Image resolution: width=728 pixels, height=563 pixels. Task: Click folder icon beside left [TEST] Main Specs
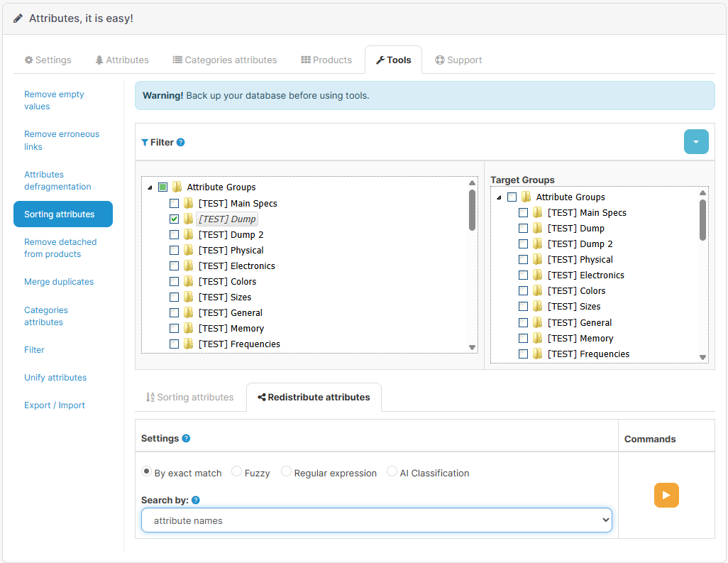click(x=188, y=203)
